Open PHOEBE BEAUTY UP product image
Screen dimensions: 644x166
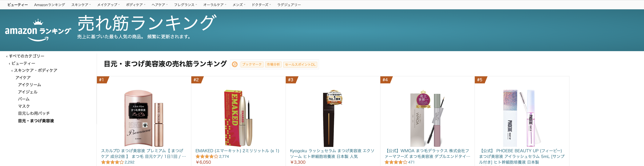coord(522,118)
